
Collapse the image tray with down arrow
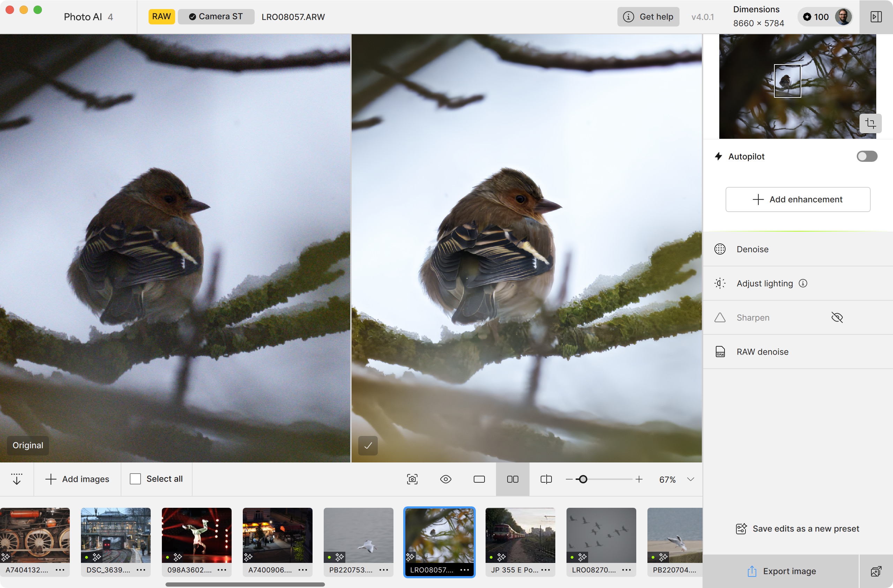pos(17,479)
